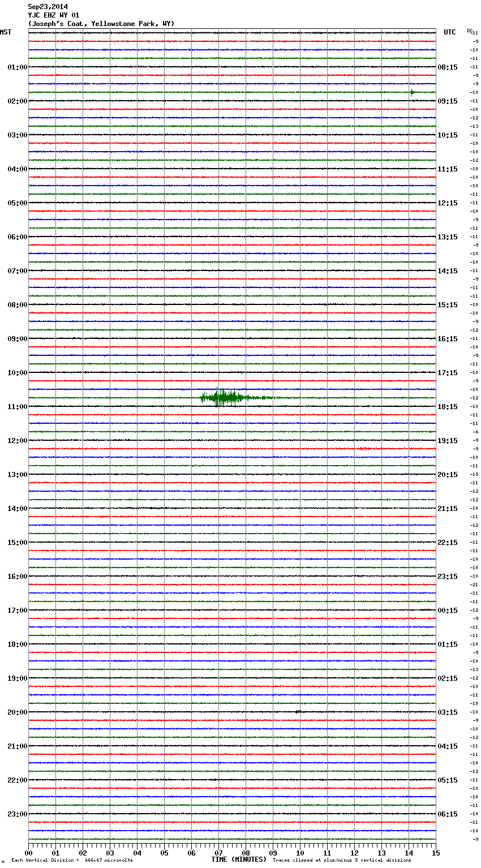
Task: Select the 01:00 MST hour label
Action: coord(18,67)
